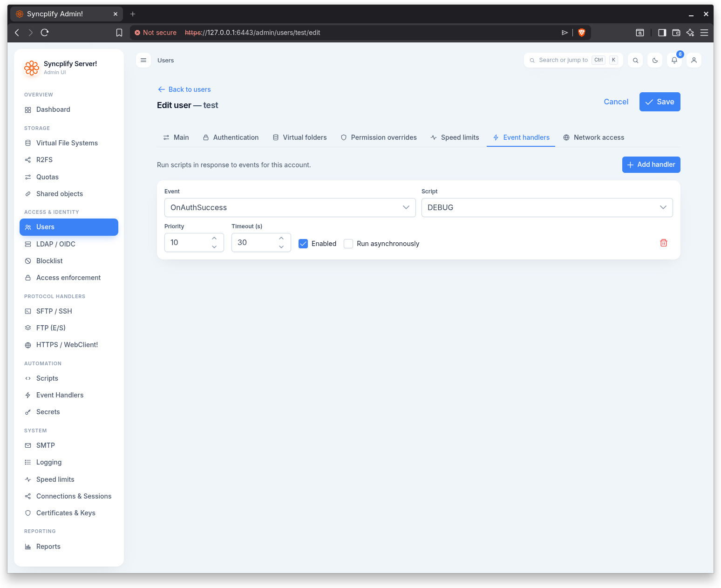Click the Users breadcrumb text
Screen dimensions: 721x588
pos(165,60)
